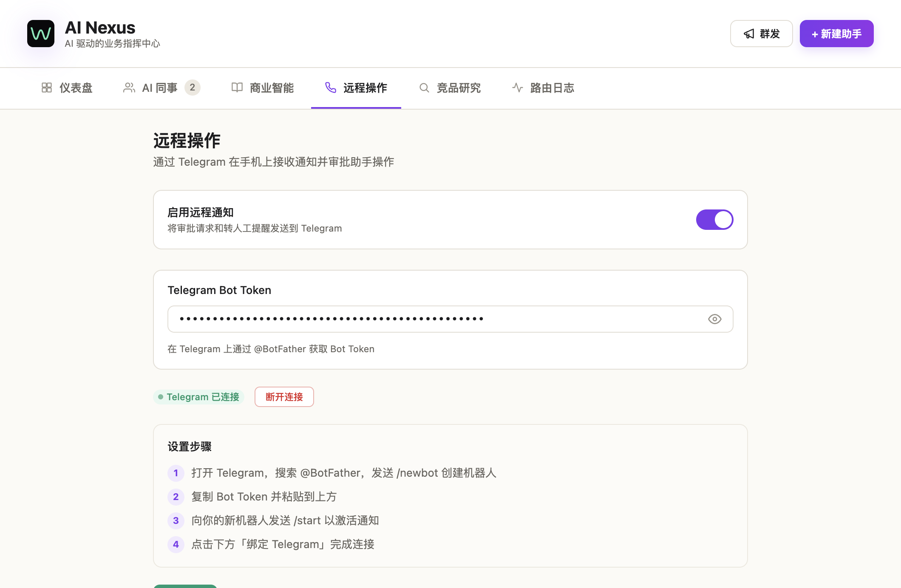Reveal the Bot Token with eye icon
The width and height of the screenshot is (901, 588).
[715, 319]
